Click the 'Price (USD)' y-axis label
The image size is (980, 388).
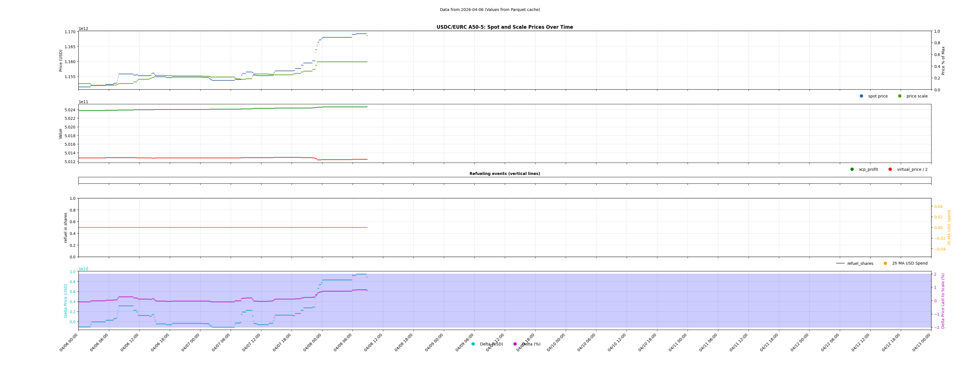coord(61,60)
